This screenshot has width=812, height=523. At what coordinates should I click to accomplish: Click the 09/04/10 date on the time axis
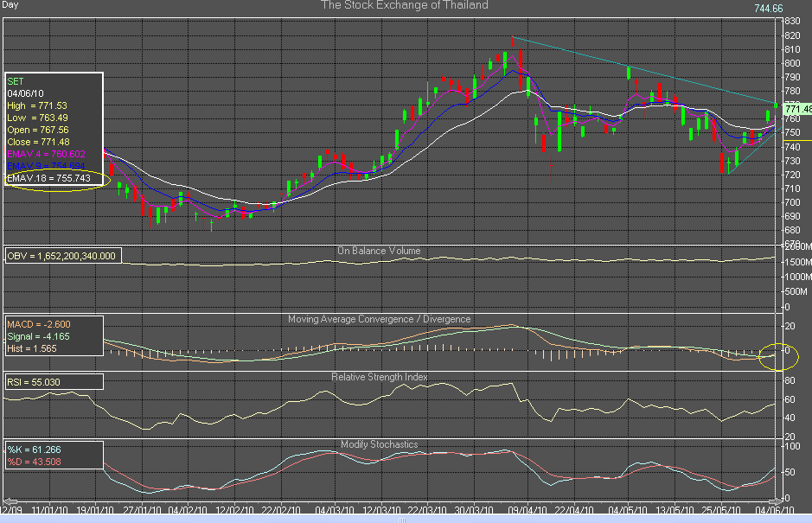(x=527, y=510)
